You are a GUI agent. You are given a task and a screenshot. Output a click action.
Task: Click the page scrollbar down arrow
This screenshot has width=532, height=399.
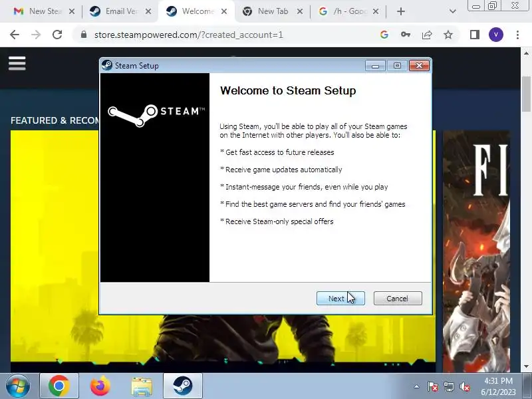[526, 366]
